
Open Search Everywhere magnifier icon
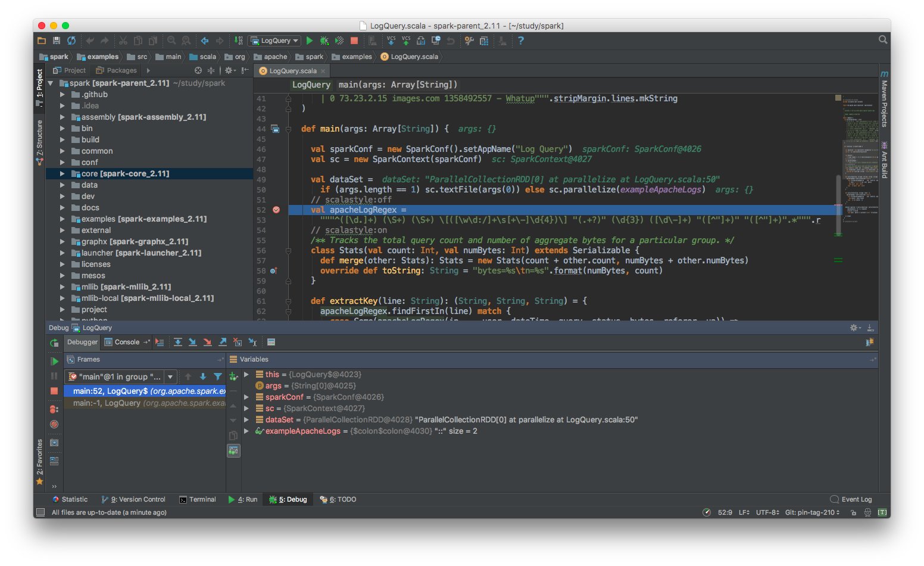[x=884, y=40]
